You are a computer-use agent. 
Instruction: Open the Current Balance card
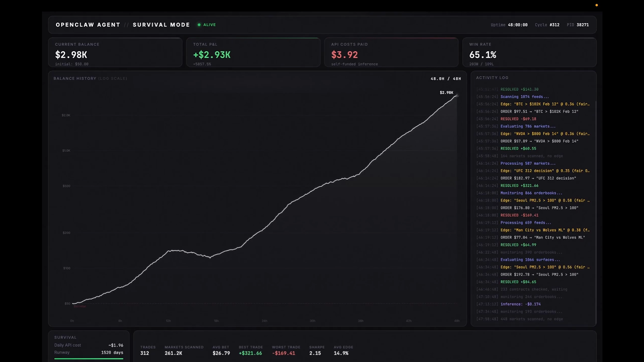click(x=115, y=52)
